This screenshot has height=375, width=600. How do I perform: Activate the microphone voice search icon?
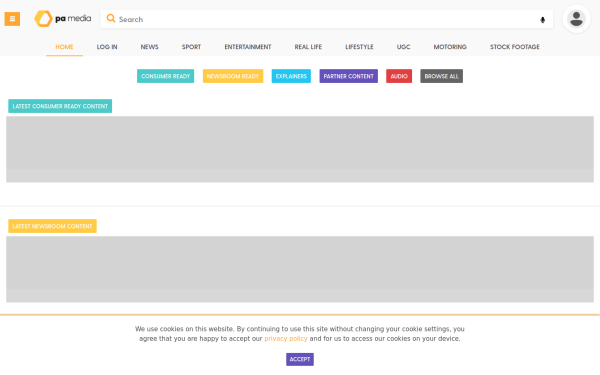(543, 20)
